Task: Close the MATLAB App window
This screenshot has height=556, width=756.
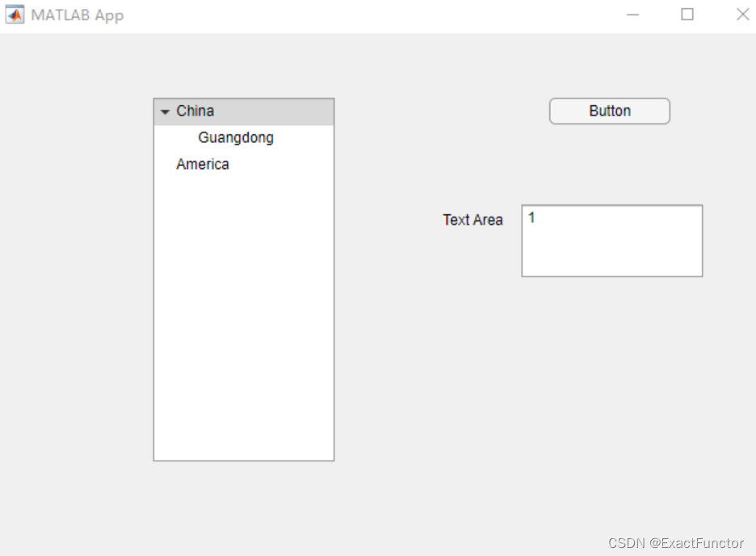Action: (741, 15)
